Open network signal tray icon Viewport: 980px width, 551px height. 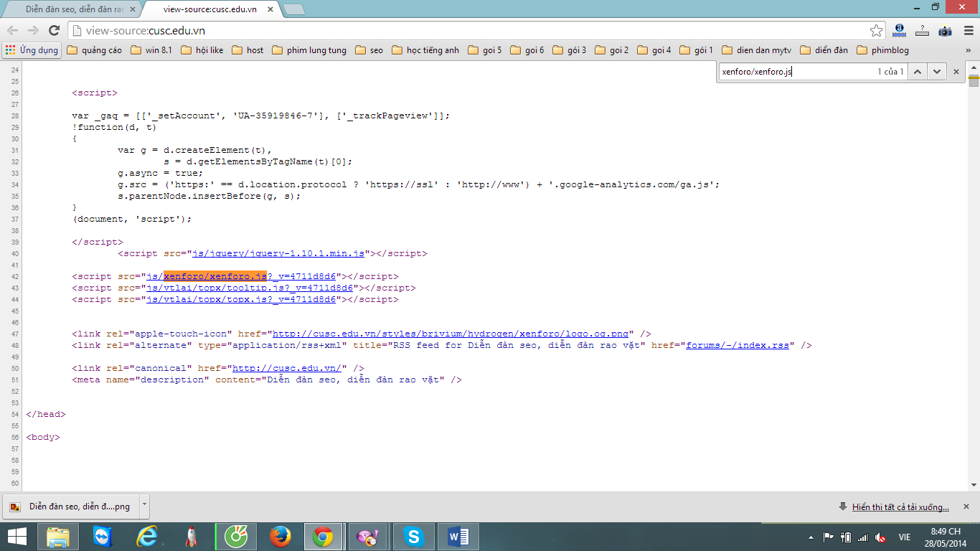pyautogui.click(x=863, y=537)
